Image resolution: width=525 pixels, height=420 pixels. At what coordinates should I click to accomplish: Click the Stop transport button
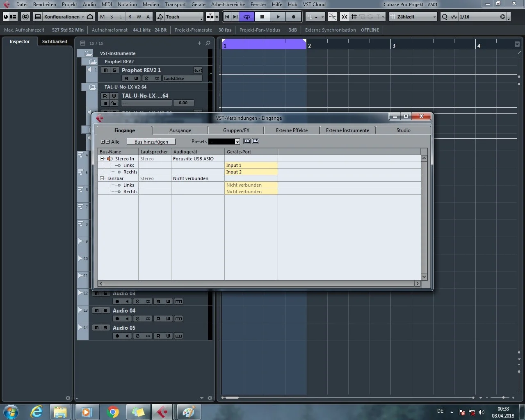262,17
